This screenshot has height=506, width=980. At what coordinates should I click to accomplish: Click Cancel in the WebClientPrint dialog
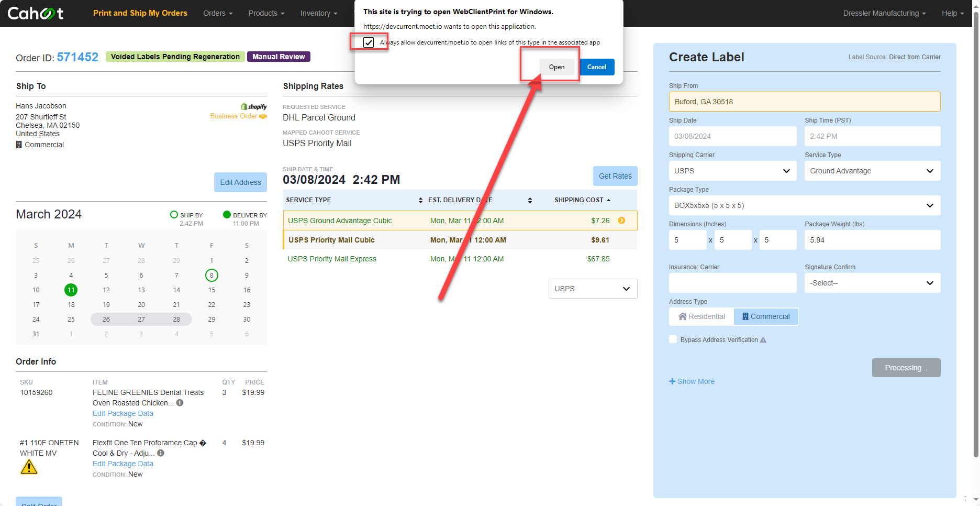597,67
